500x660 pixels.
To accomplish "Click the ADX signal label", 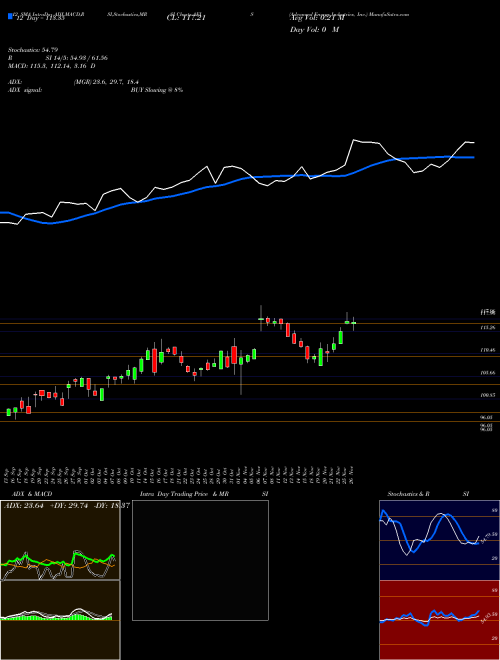I will pos(25,90).
